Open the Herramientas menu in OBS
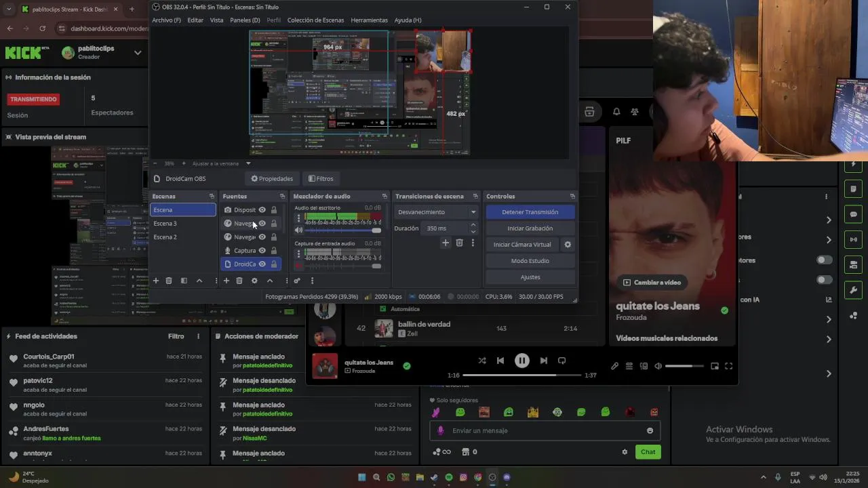The width and height of the screenshot is (868, 488). pyautogui.click(x=369, y=20)
